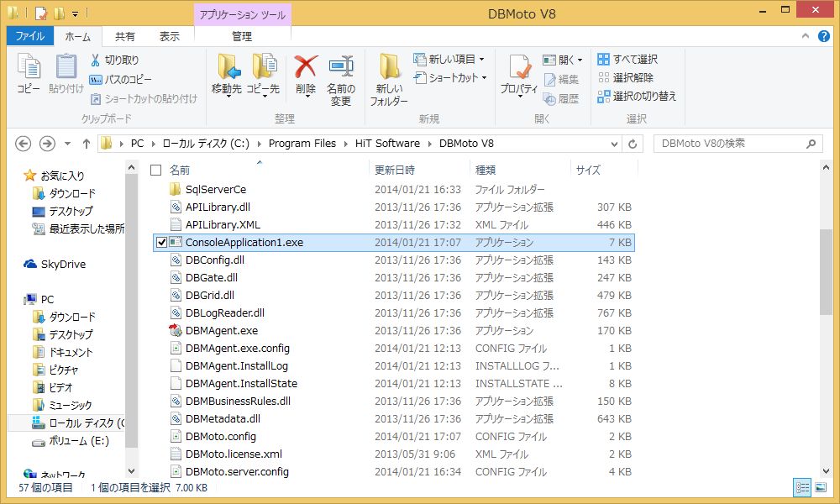This screenshot has width=840, height=504.
Task: Open Explorer help question mark icon
Action: (824, 36)
